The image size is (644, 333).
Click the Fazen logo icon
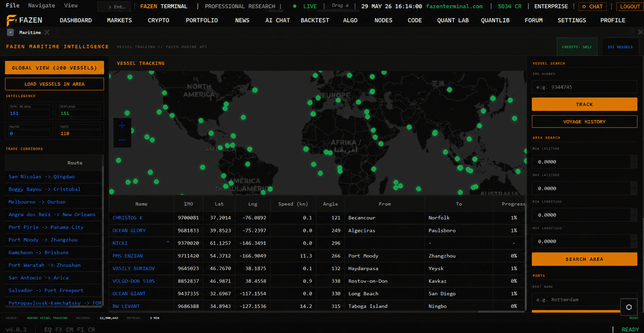(x=11, y=20)
